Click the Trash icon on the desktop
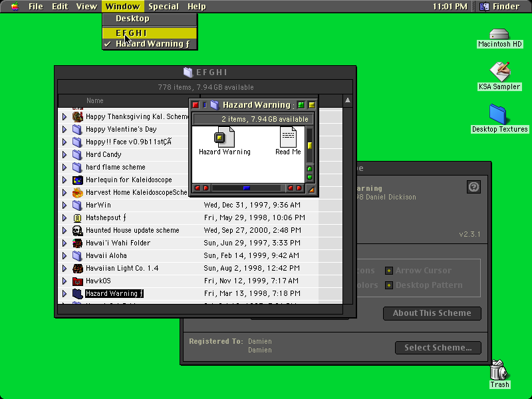532x399 pixels. click(x=498, y=370)
